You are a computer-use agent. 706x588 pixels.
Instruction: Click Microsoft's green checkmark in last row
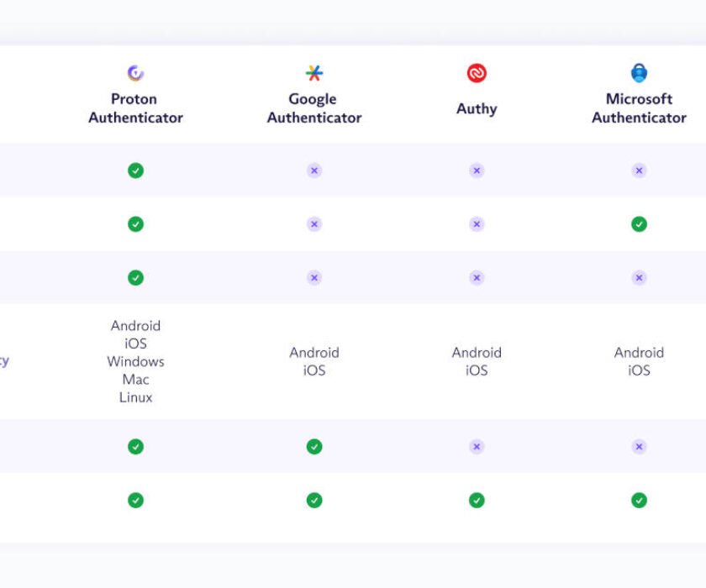[639, 501]
